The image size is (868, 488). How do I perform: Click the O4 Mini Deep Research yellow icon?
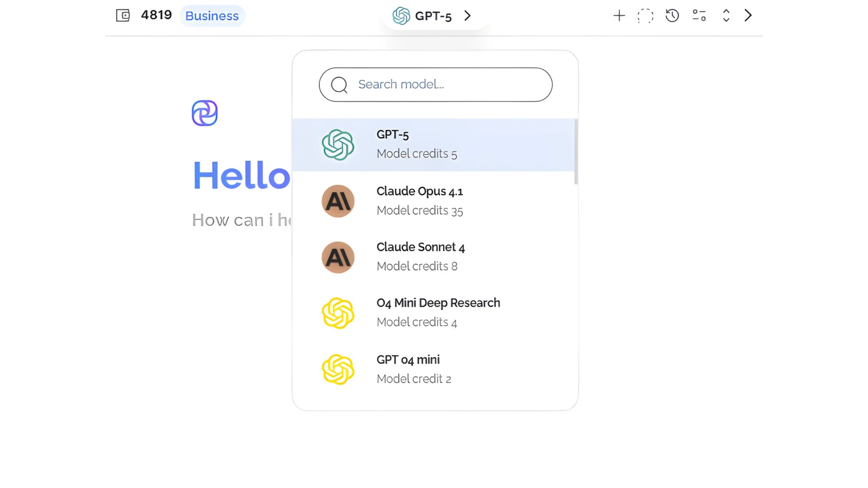(338, 313)
